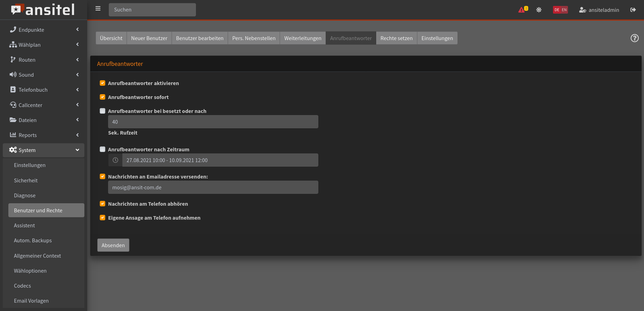This screenshot has height=311, width=644.
Task: Open the Rechte setzen tab
Action: pos(396,38)
